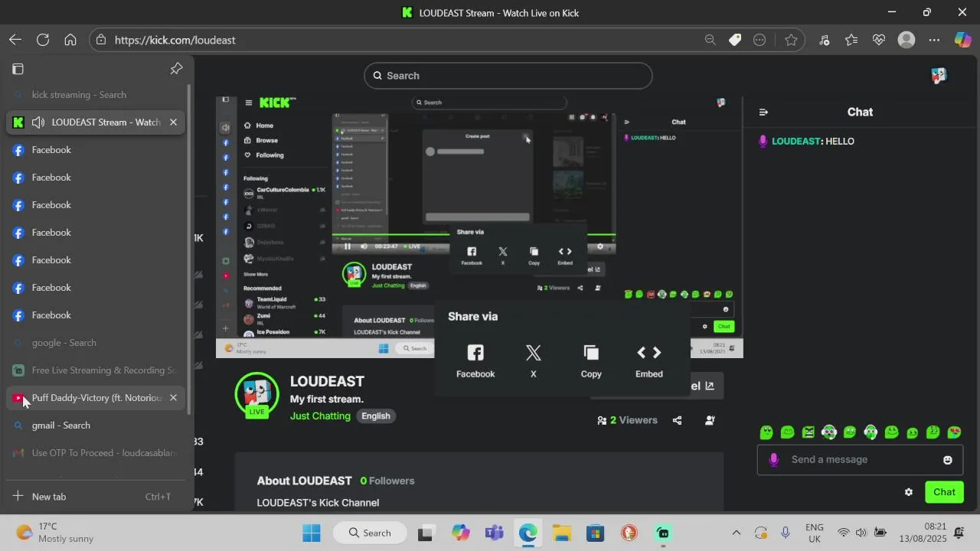Select the LOUDEAST Stream tab

[x=96, y=122]
